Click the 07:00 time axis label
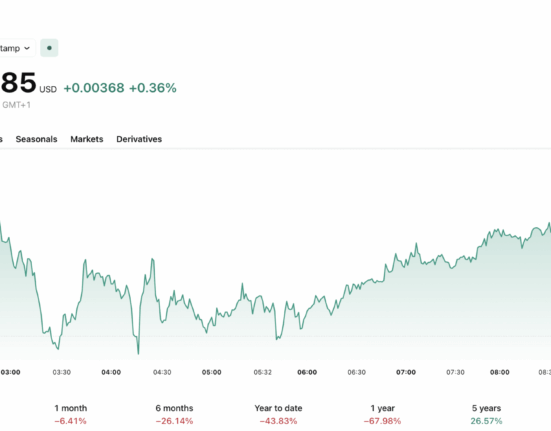The image size is (551, 431). point(406,372)
